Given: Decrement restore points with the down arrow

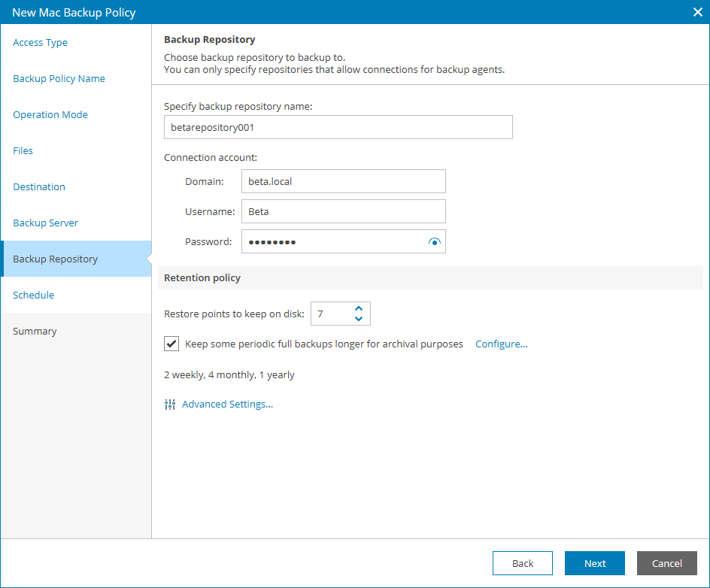Looking at the screenshot, I should coord(359,318).
